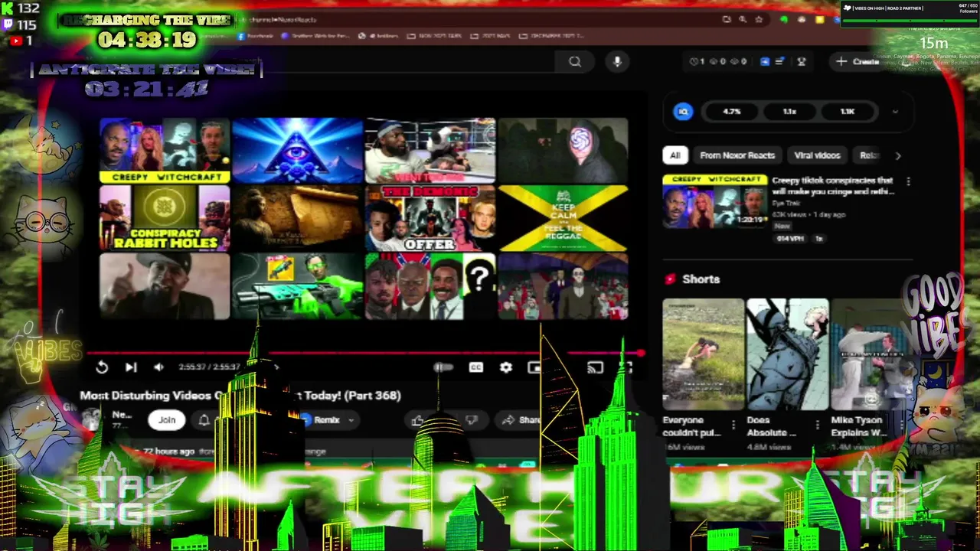Show more filter chips with right arrow

tap(898, 155)
